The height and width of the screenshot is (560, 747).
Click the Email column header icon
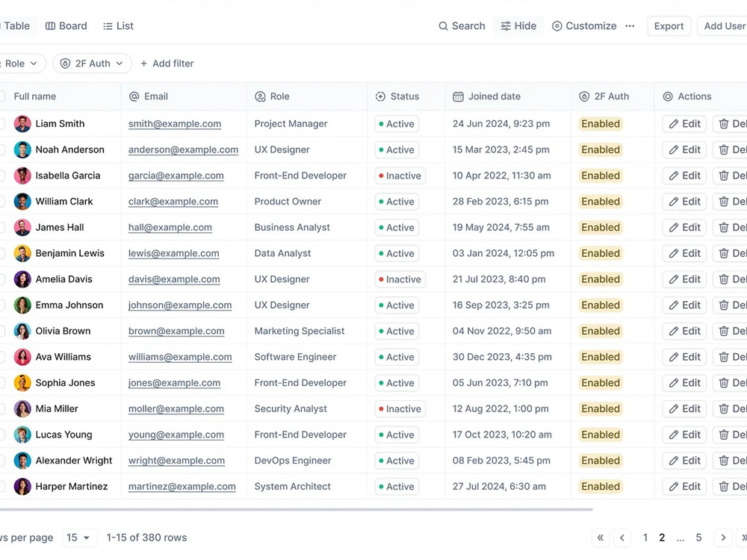[x=134, y=96]
